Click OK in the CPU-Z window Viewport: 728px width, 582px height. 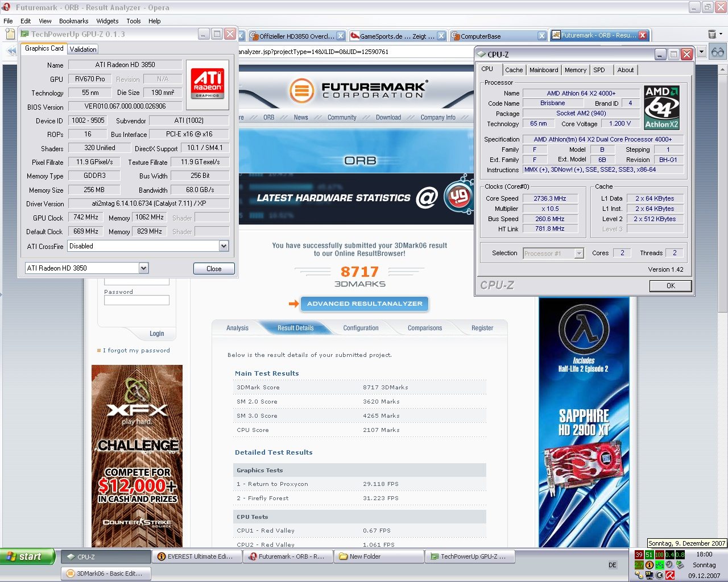click(671, 286)
